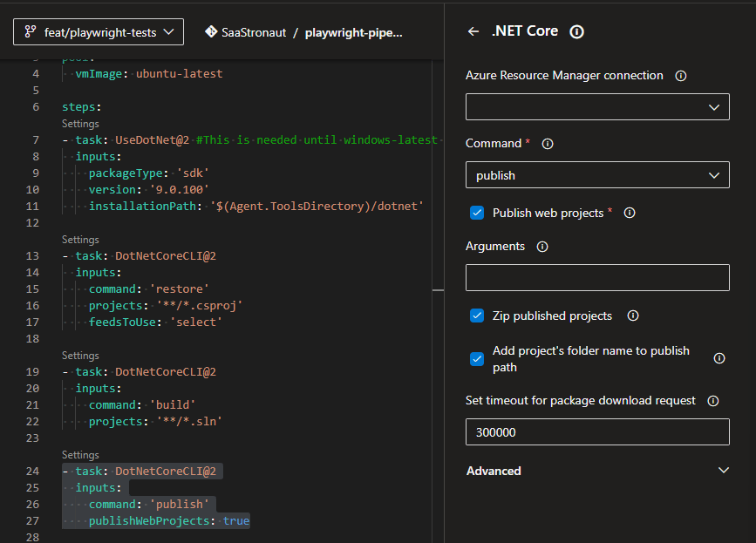Viewport: 756px width, 543px height.
Task: Open the feat/playwright-tests branch dropdown
Action: coord(99,32)
